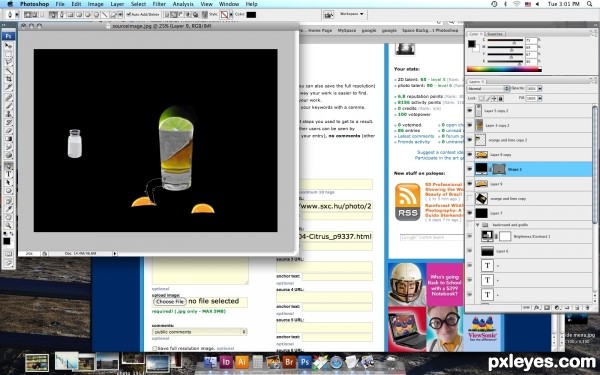Collapse the background group folder
Screen dimensions: 600x375
point(478,225)
